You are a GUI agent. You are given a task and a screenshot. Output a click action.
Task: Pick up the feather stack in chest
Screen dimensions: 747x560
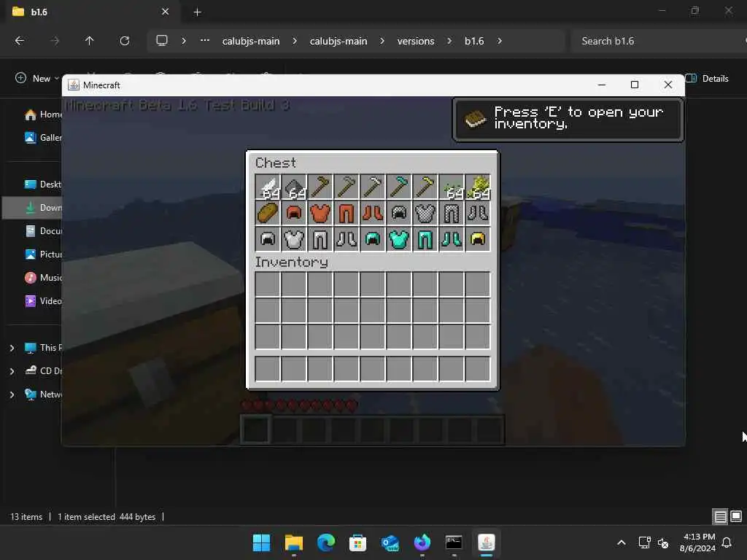(x=268, y=187)
